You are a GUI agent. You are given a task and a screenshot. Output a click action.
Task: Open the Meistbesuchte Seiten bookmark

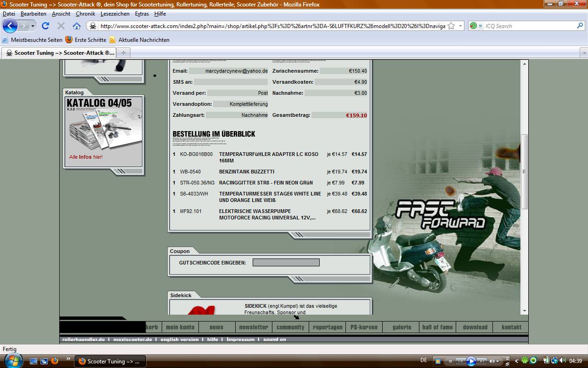coord(32,40)
